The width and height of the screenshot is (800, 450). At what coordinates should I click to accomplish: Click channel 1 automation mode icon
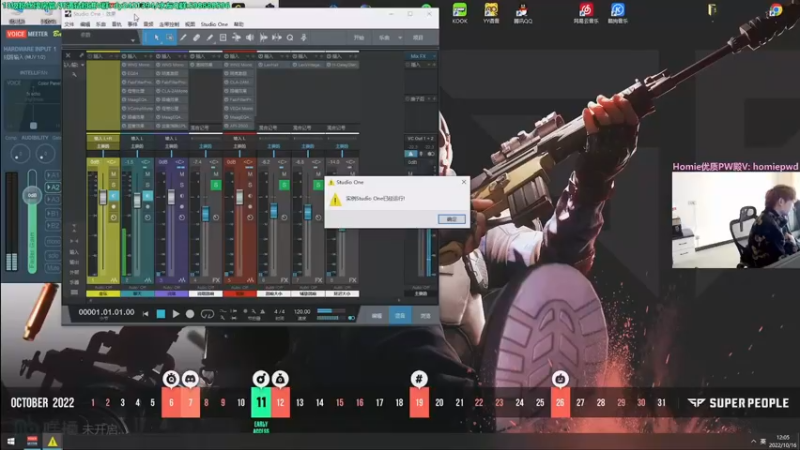pos(113,218)
